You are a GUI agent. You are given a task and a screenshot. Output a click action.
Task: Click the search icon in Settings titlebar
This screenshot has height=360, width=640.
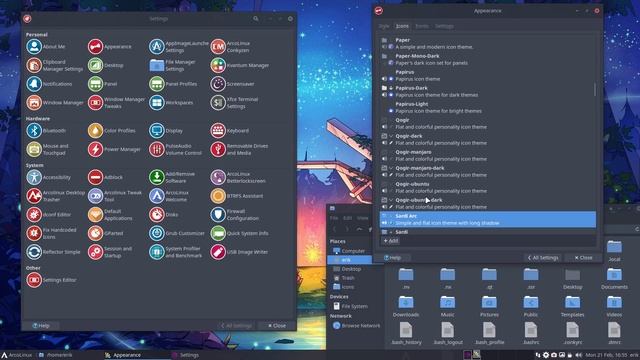(256, 19)
